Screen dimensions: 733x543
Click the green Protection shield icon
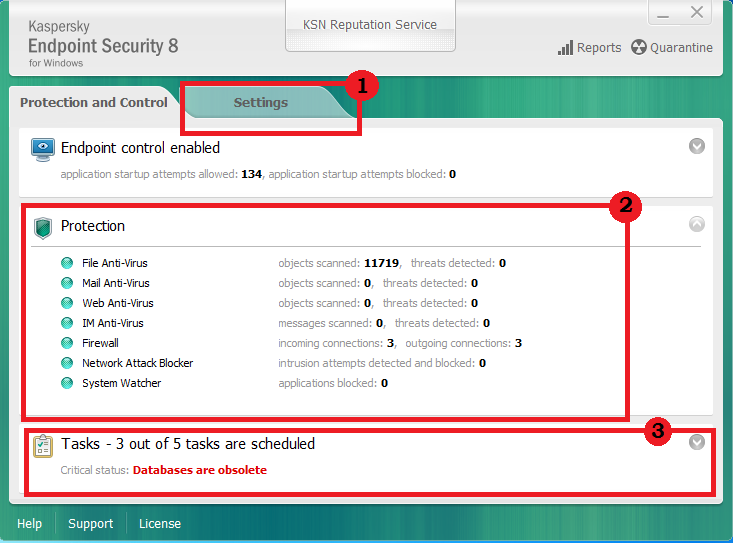43,227
